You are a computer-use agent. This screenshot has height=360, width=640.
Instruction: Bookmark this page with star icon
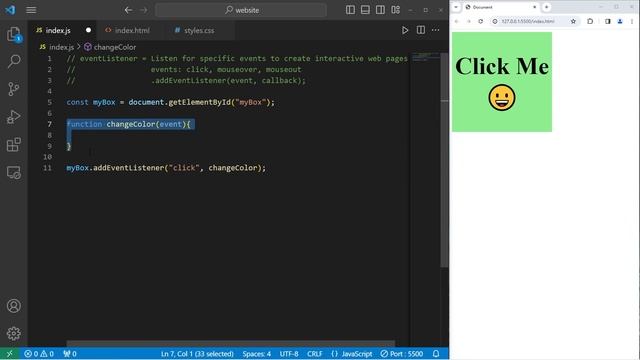[573, 21]
